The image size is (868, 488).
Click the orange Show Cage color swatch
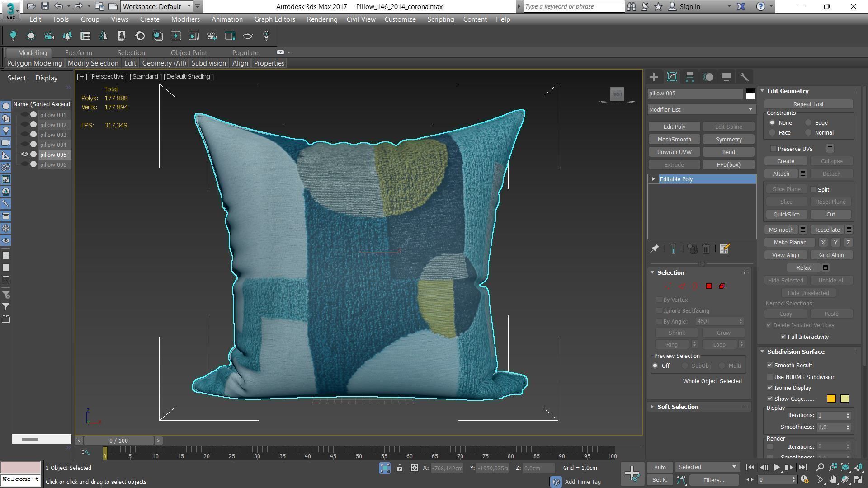pos(831,399)
